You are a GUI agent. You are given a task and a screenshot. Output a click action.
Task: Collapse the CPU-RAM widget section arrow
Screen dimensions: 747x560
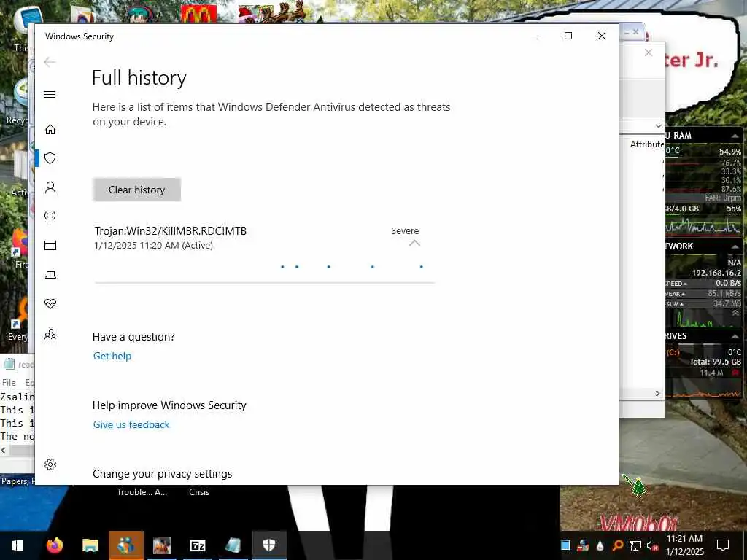(x=735, y=136)
